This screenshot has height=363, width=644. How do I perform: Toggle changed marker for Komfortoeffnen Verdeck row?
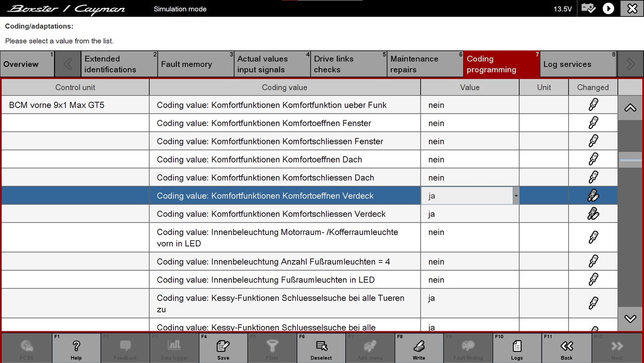pyautogui.click(x=593, y=196)
